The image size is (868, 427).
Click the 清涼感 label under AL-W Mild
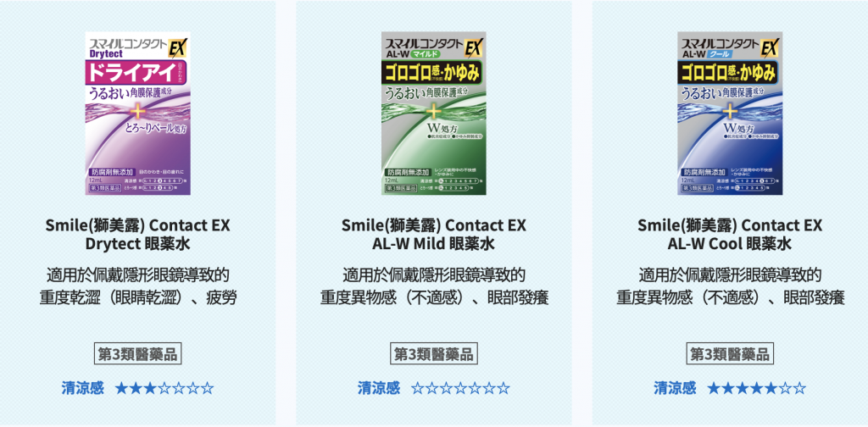tap(379, 388)
